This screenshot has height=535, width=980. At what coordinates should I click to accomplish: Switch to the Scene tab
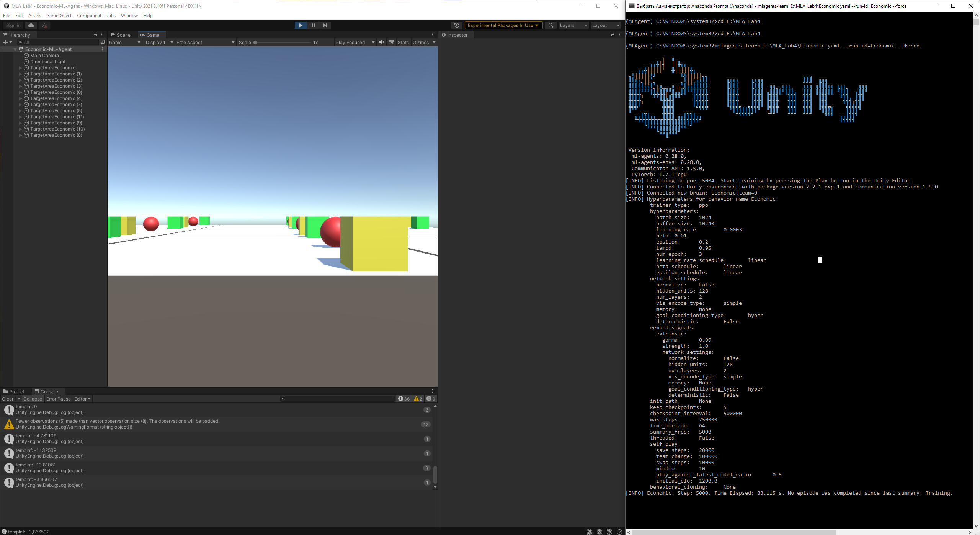(121, 35)
